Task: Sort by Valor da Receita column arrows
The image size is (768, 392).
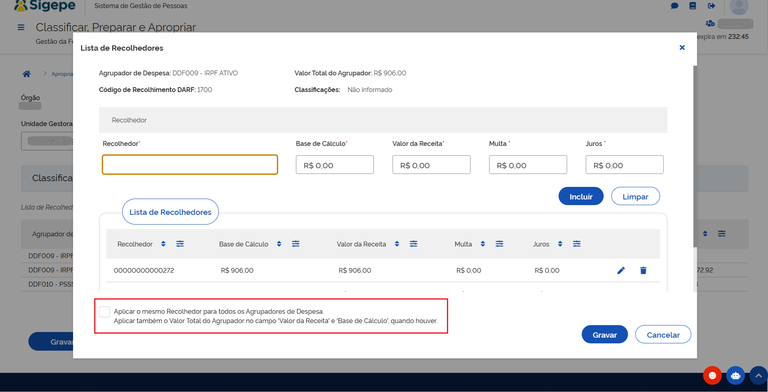Action: [x=397, y=244]
